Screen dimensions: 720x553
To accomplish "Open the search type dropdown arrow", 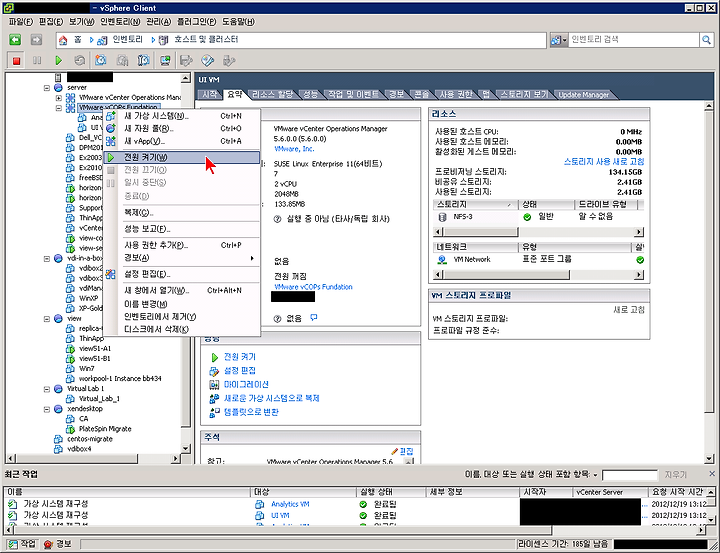I will pyautogui.click(x=564, y=40).
